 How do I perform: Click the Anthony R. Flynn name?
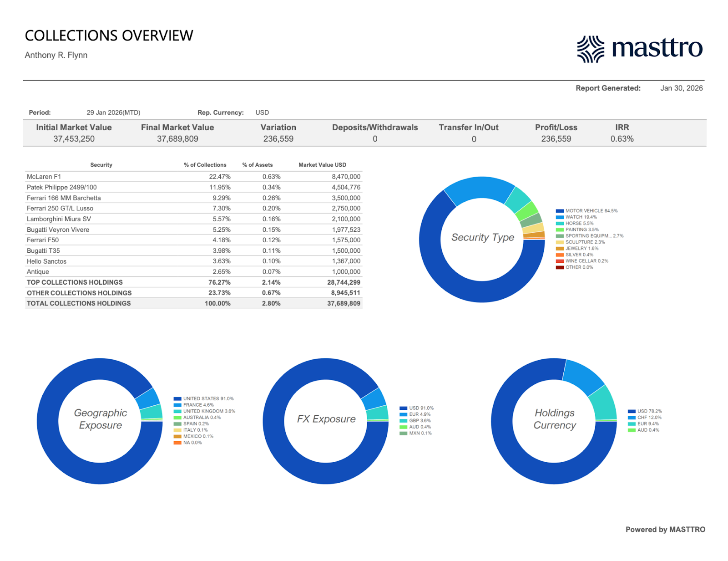click(x=56, y=55)
